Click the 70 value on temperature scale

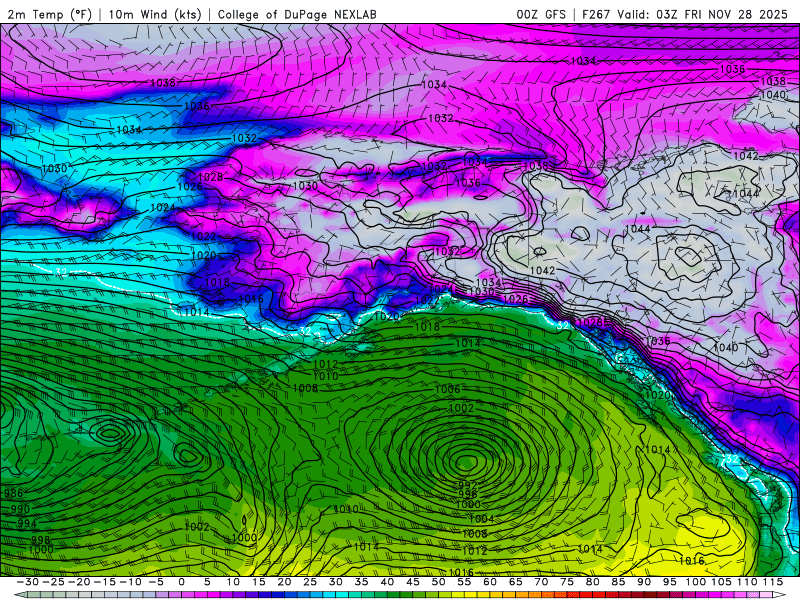click(x=541, y=582)
